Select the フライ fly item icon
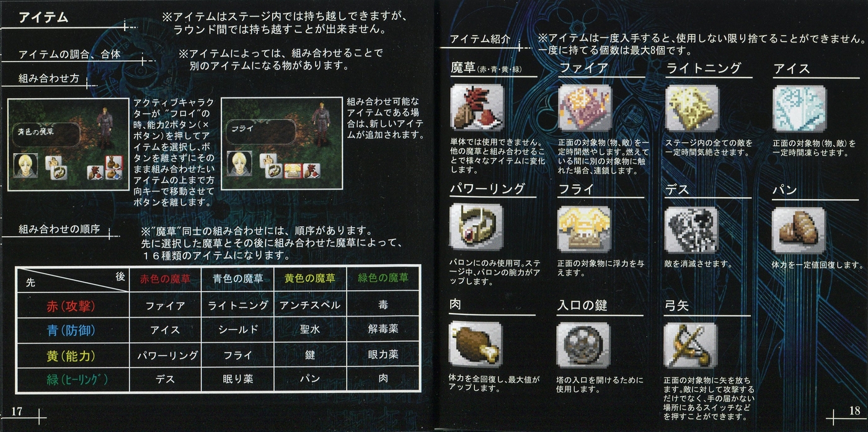Screen dimensions: 868x432 click(x=584, y=227)
